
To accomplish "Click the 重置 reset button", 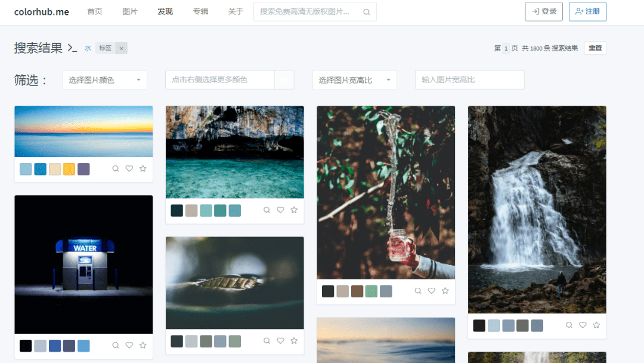I will point(595,48).
